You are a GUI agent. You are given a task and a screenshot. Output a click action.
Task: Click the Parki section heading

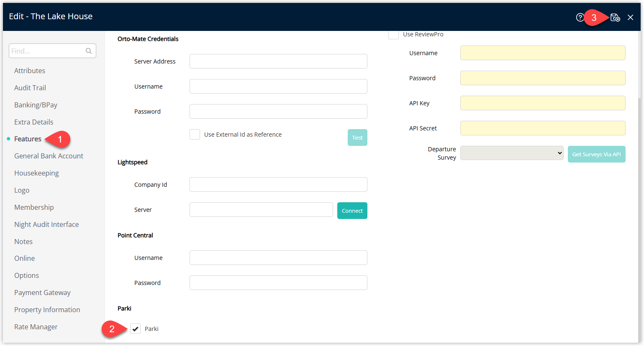click(x=124, y=308)
